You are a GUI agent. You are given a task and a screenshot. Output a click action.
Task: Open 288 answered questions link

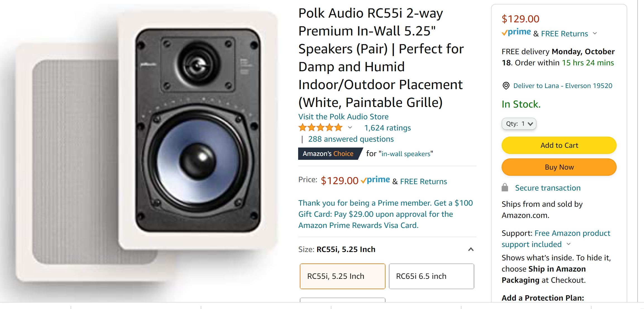click(351, 139)
